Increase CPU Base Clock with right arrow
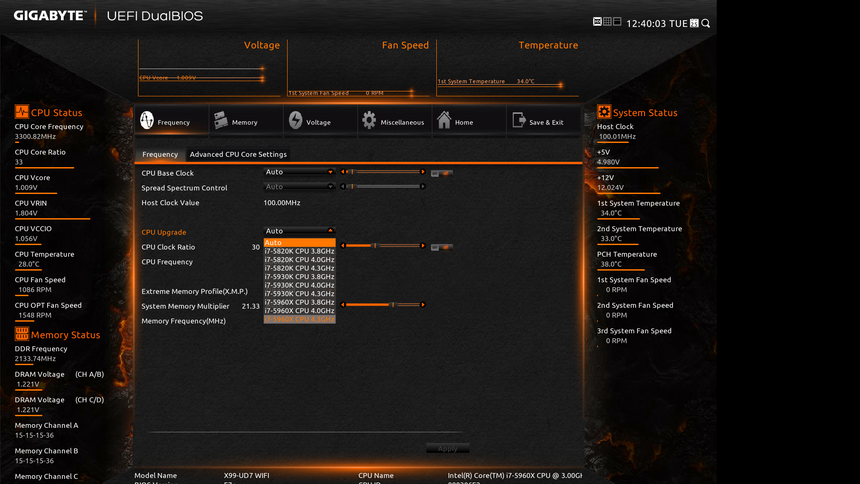Image resolution: width=860 pixels, height=484 pixels. pyautogui.click(x=423, y=172)
